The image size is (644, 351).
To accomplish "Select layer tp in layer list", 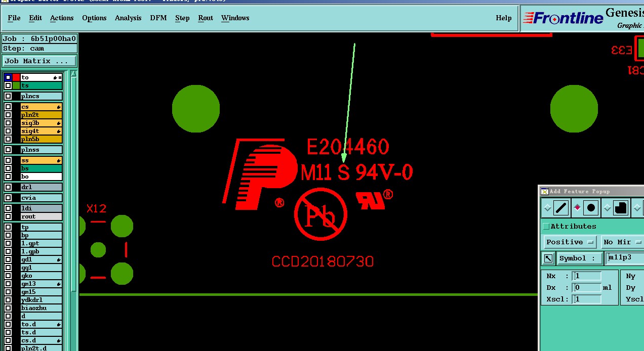I will coord(41,227).
